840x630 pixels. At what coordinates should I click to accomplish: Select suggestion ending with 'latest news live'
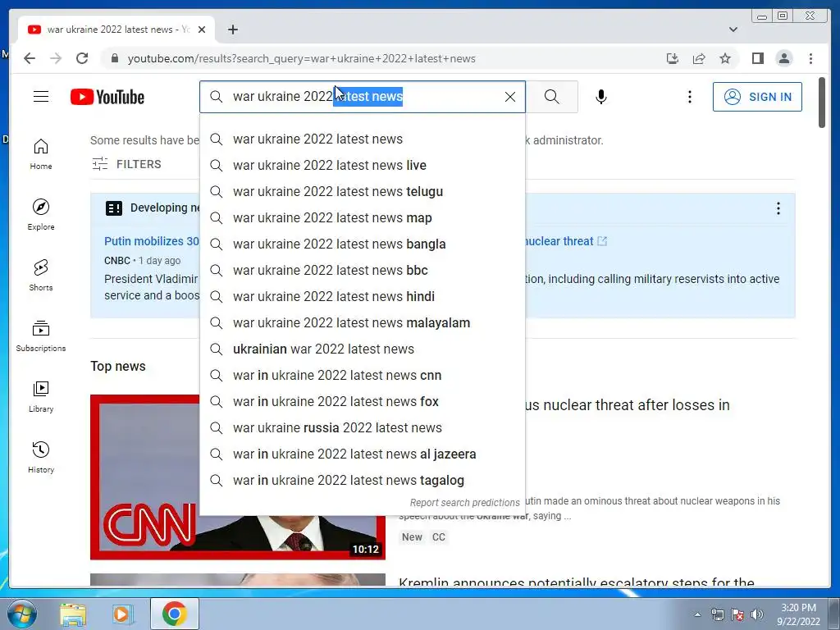tap(362, 165)
